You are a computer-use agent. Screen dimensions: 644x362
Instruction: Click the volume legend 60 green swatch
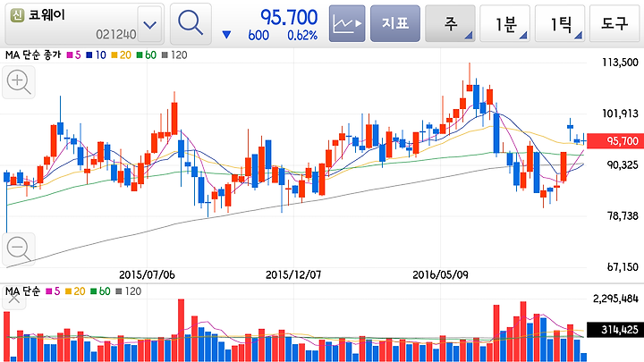(94, 291)
